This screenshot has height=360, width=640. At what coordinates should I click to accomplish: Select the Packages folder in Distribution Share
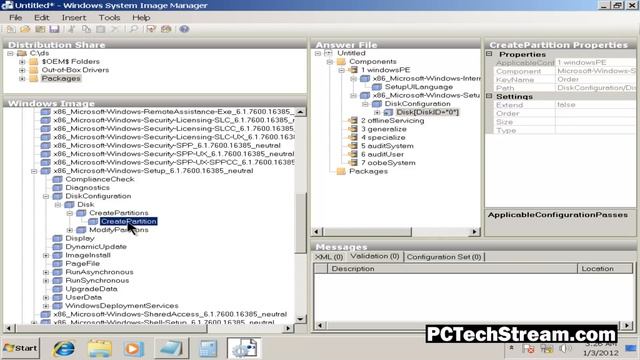click(x=61, y=78)
